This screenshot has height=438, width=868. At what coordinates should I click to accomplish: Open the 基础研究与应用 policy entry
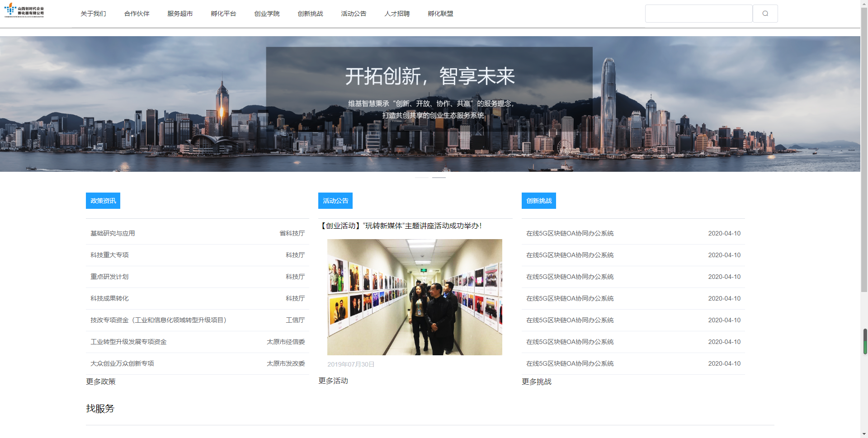[x=113, y=233]
